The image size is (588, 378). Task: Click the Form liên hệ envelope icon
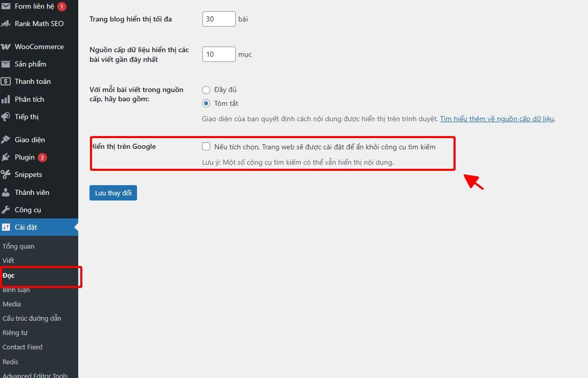click(6, 6)
